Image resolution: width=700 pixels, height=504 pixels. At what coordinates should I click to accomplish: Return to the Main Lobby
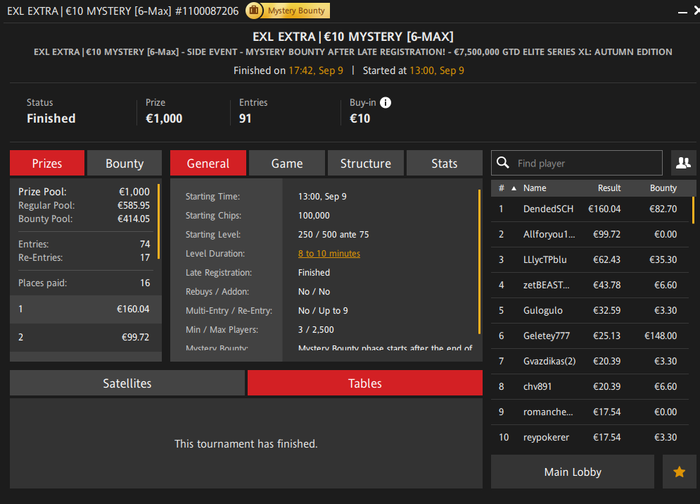tap(573, 472)
